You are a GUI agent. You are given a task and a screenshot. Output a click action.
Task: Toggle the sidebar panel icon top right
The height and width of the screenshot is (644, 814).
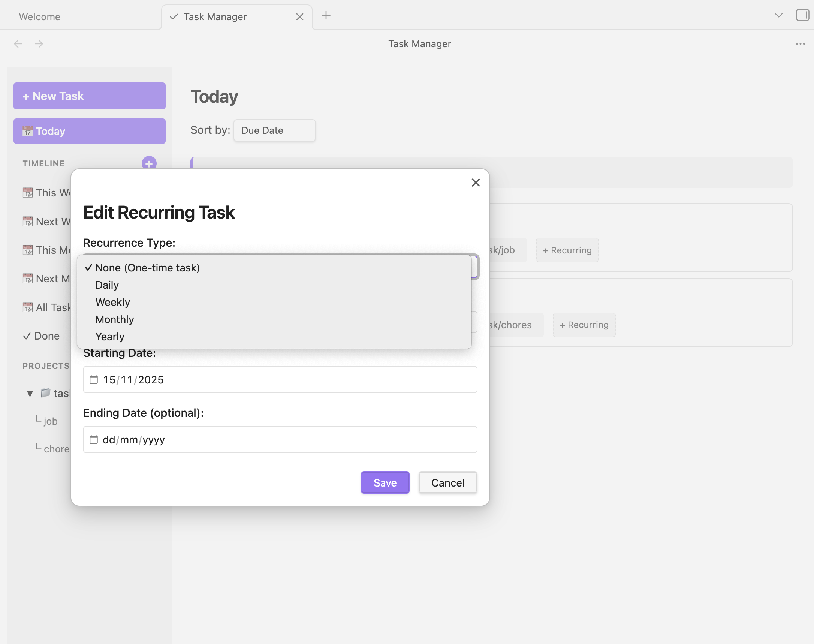(803, 15)
